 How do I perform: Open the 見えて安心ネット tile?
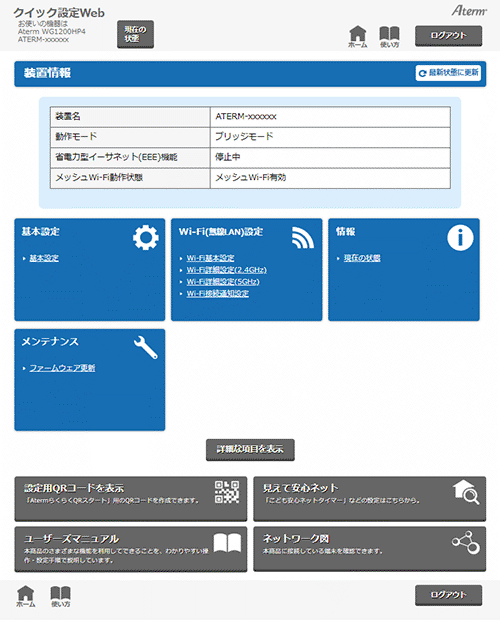370,499
